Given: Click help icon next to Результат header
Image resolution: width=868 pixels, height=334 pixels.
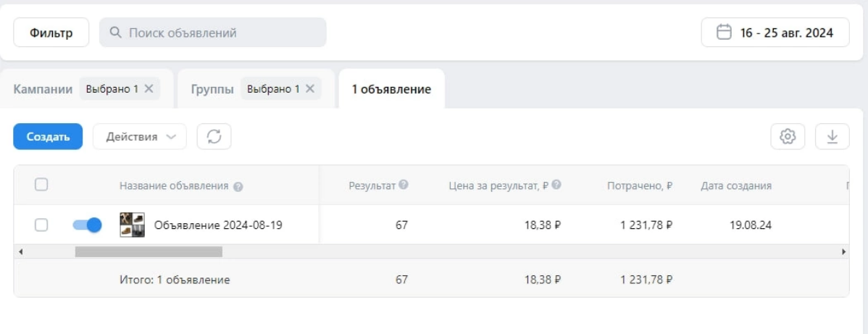Looking at the screenshot, I should (x=404, y=185).
